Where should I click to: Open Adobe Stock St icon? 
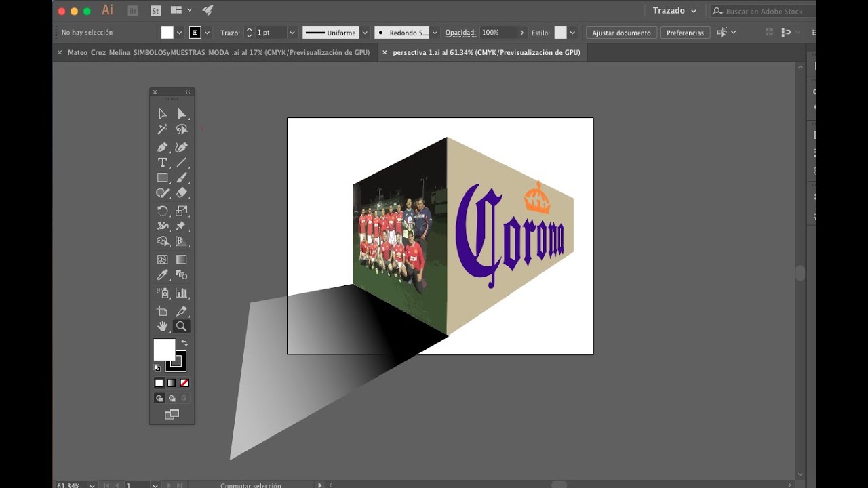coord(155,11)
